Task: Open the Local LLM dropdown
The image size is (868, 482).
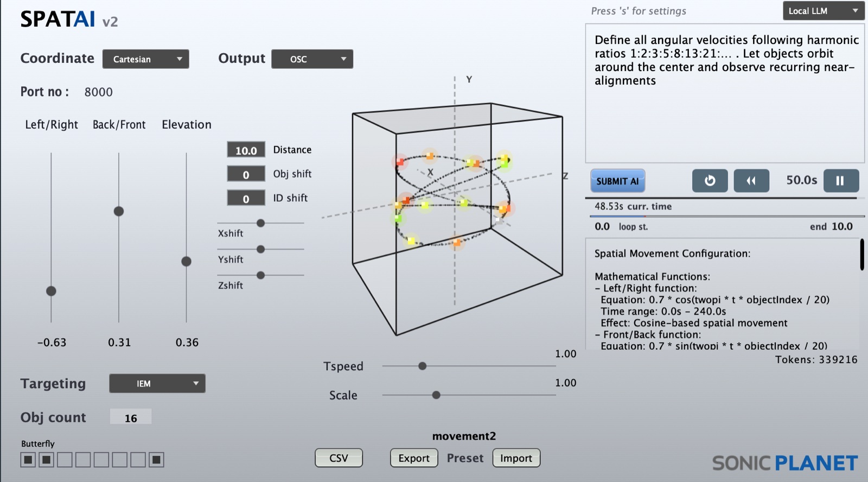Action: click(823, 11)
